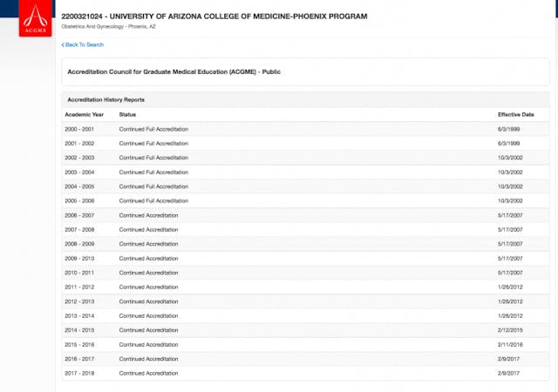
Task: Click the effective date in the 2009 - 2010 row
Action: (x=510, y=258)
